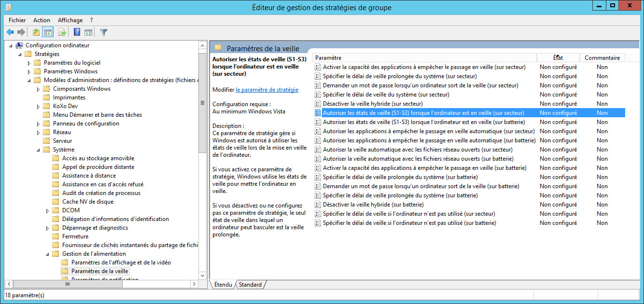Image resolution: width=644 pixels, height=304 pixels.
Task: Click the folder icon next to Assistance à distance
Action: click(56, 176)
